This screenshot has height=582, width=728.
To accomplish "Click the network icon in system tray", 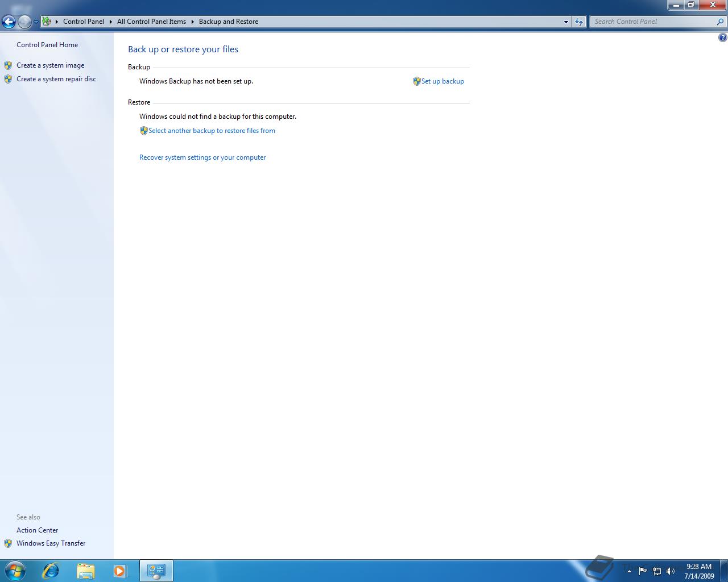I will point(657,571).
